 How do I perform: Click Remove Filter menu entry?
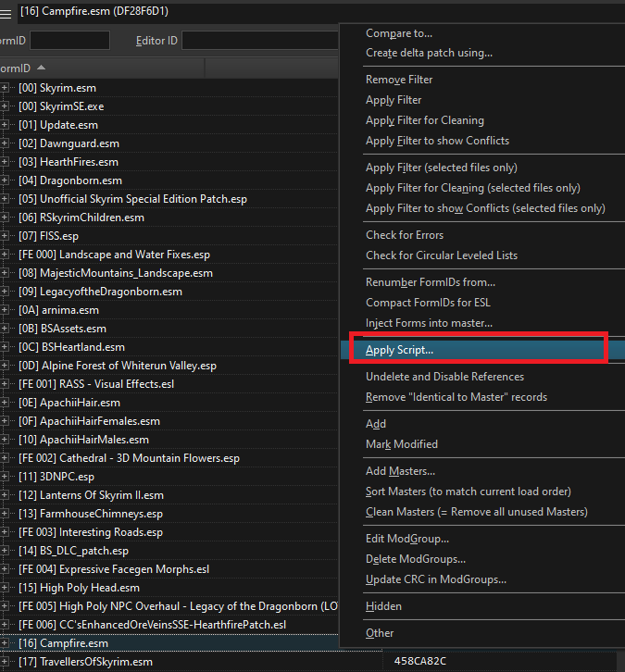(399, 80)
